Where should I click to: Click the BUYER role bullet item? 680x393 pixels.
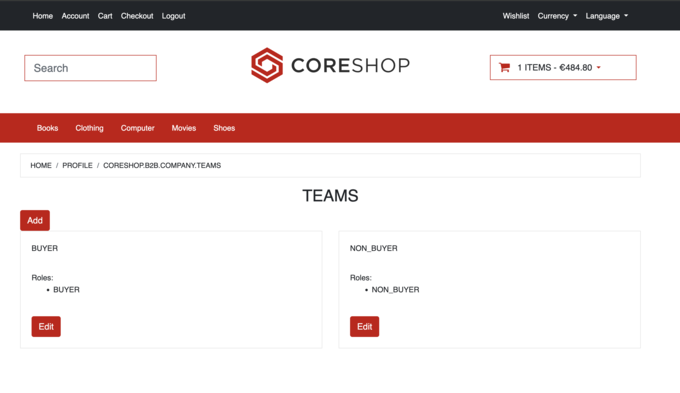66,289
